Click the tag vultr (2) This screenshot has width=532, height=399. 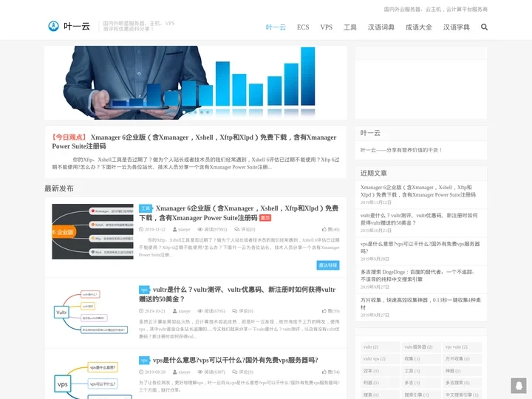(380, 347)
